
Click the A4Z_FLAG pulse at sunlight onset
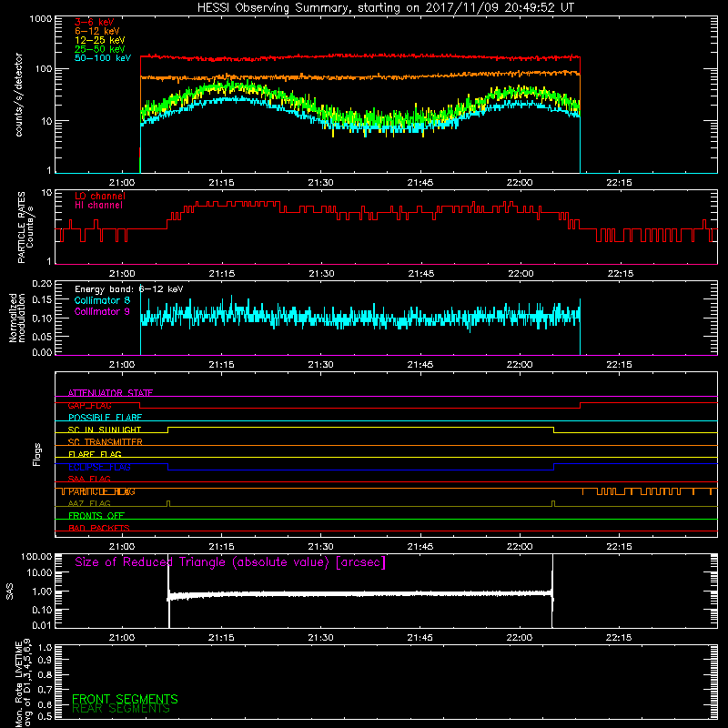click(168, 503)
